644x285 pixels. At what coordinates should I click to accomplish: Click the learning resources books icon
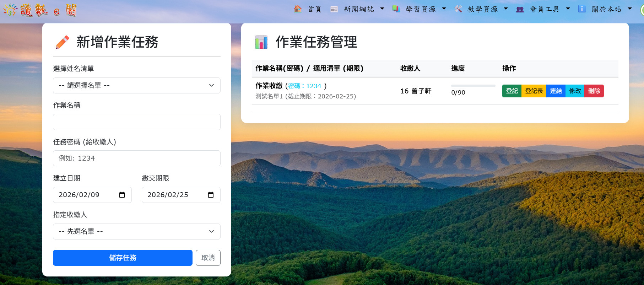tap(396, 9)
